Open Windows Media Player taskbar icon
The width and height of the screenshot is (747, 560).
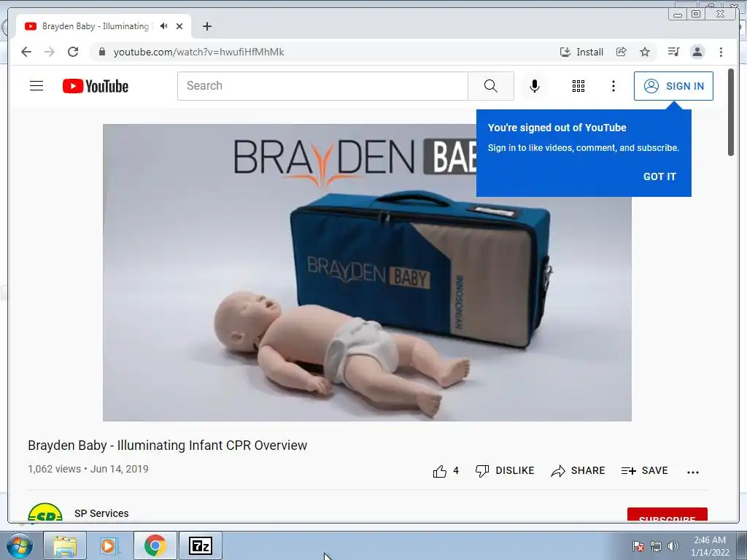pos(109,545)
